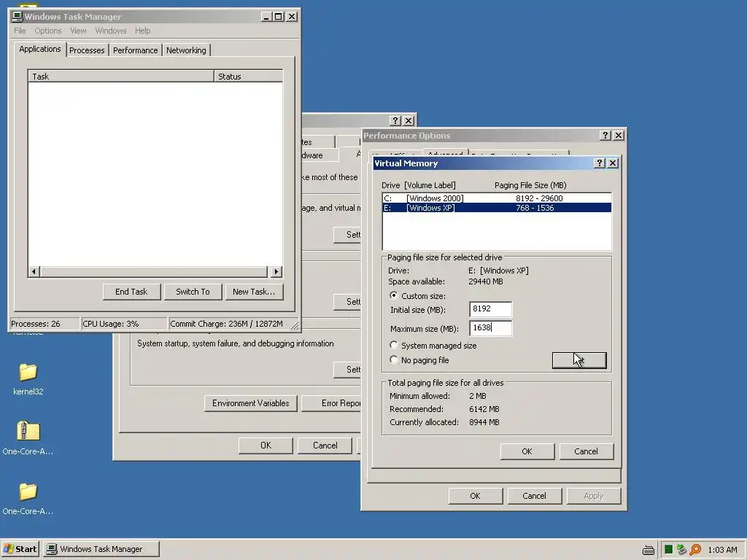Open the Windows menu in Task Manager
Image resolution: width=747 pixels, height=560 pixels.
tap(111, 31)
